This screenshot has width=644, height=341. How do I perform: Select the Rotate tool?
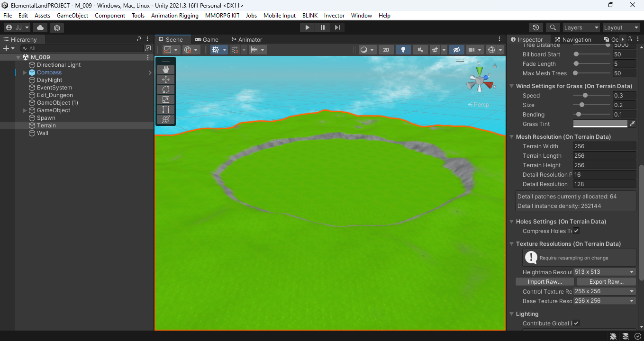point(165,89)
